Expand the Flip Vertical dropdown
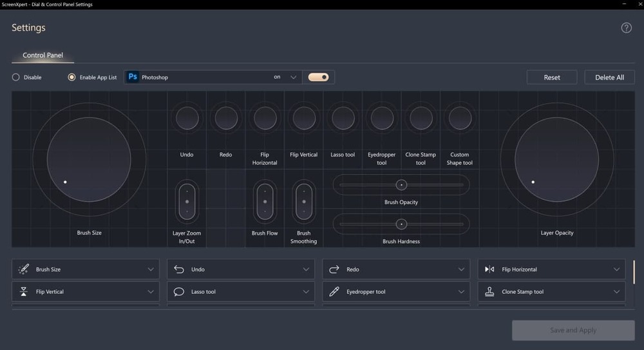The width and height of the screenshot is (644, 350). pos(151,291)
